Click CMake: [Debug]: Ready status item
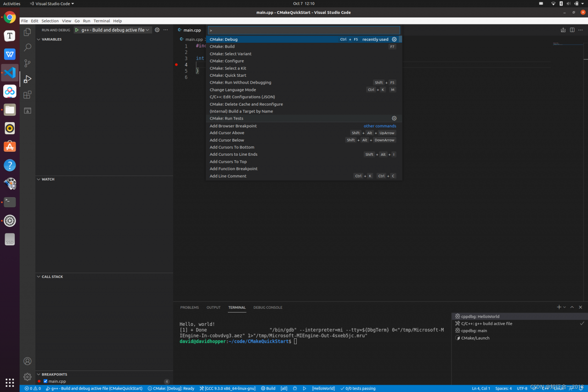Viewport: 588px width, 392px height. click(x=171, y=388)
